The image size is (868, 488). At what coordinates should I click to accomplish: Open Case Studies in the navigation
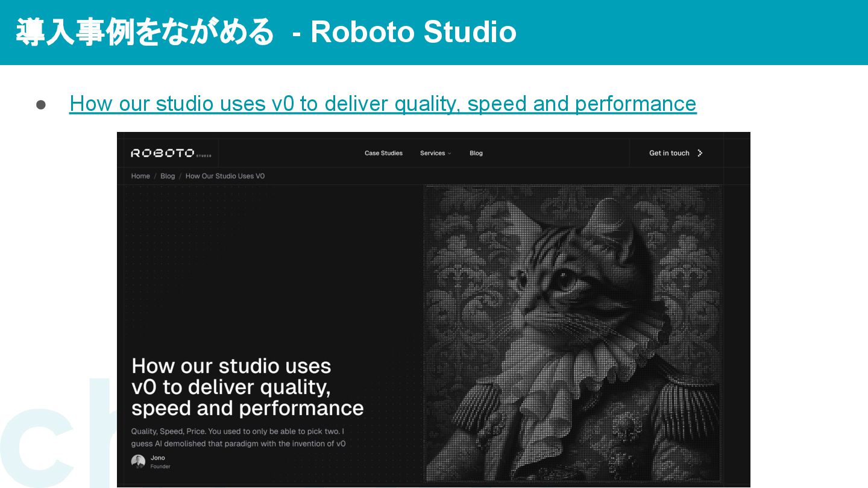(383, 153)
